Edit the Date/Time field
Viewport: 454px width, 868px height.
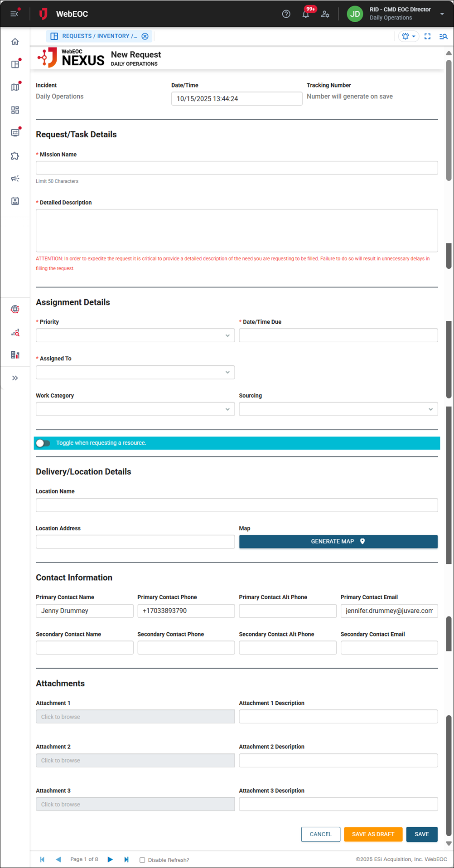[237, 99]
